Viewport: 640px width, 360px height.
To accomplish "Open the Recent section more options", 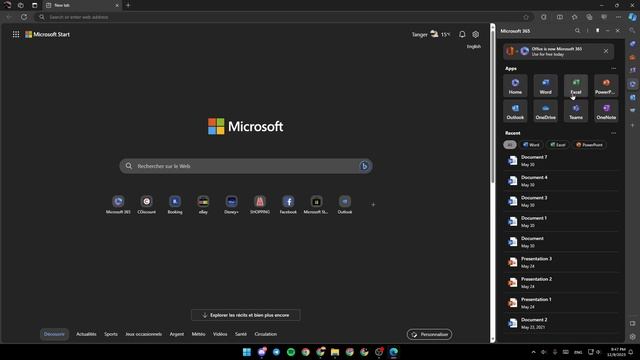I will point(613,133).
